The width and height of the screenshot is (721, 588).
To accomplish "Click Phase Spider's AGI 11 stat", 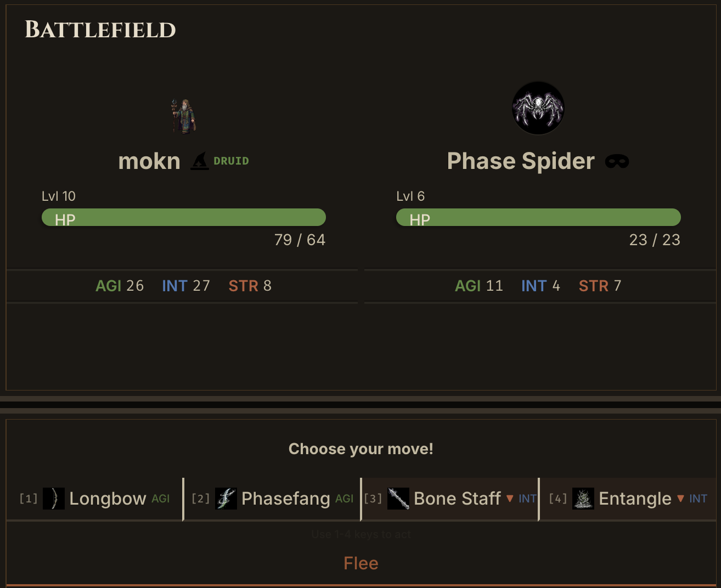I will click(x=478, y=286).
